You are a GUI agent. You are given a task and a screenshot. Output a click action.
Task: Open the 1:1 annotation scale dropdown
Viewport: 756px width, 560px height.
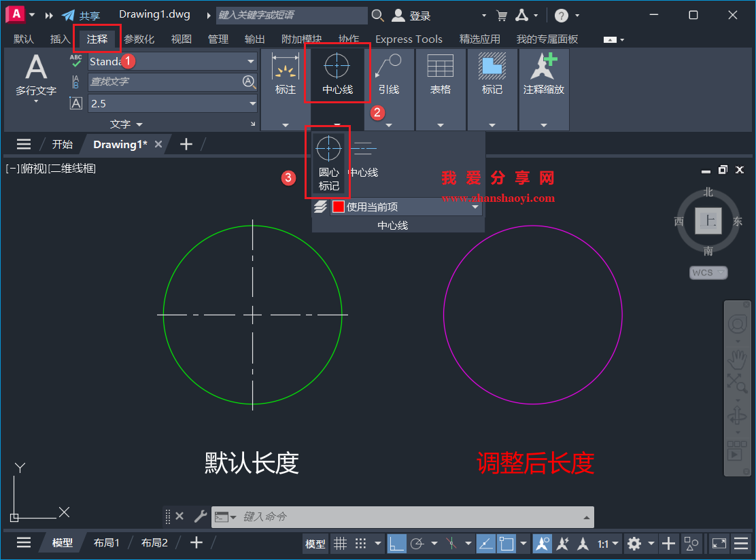tap(613, 543)
